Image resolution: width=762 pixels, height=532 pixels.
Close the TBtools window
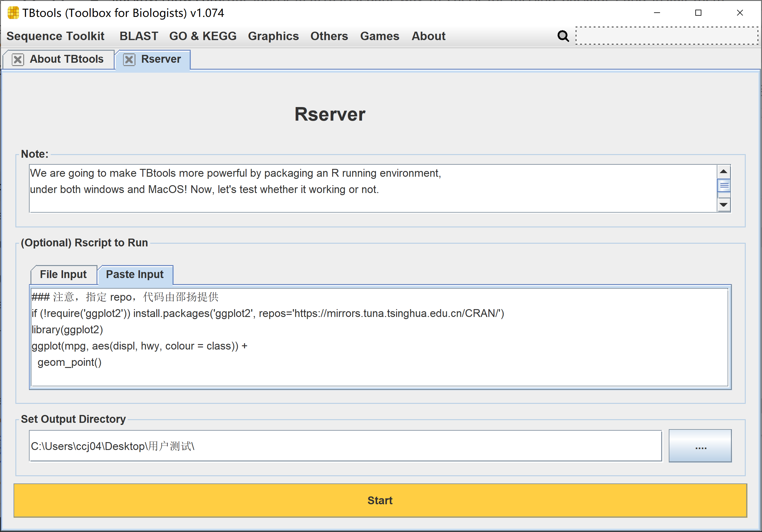click(740, 13)
